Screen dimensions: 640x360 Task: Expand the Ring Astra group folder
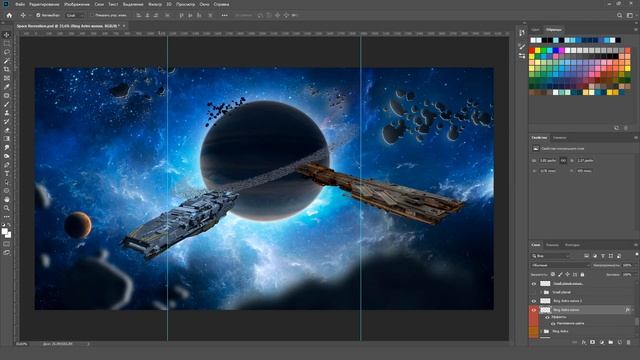coord(541,331)
